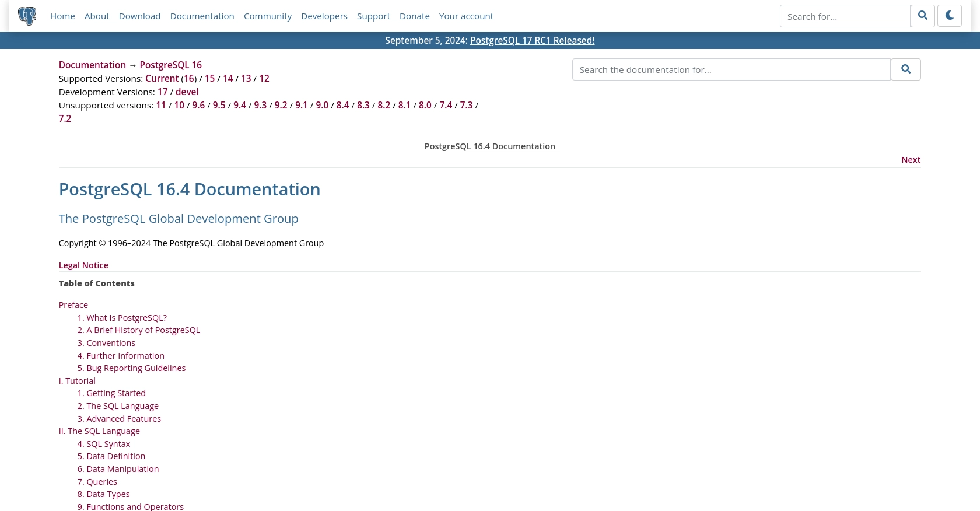
Task: Open the Community menu item
Action: [268, 16]
